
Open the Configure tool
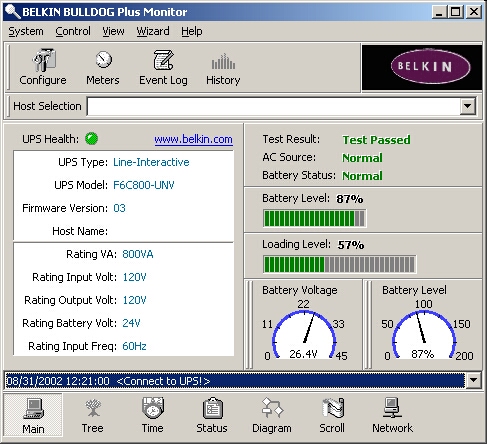[43, 67]
